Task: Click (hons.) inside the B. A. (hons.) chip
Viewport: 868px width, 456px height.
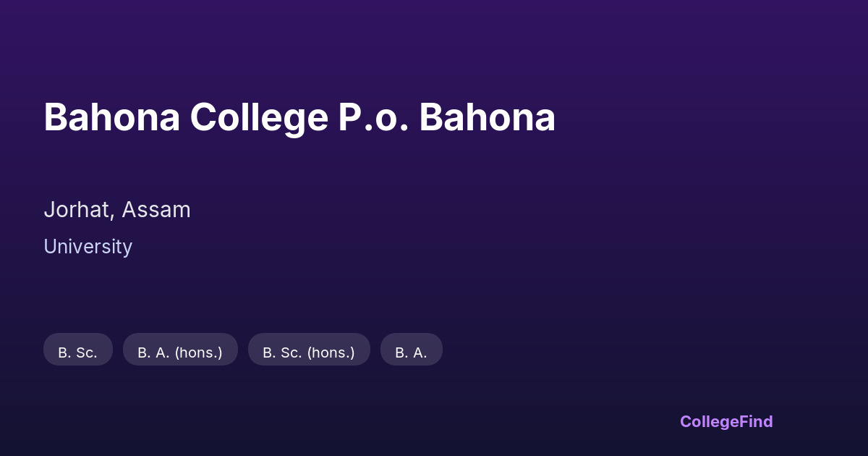Action: [x=199, y=352]
